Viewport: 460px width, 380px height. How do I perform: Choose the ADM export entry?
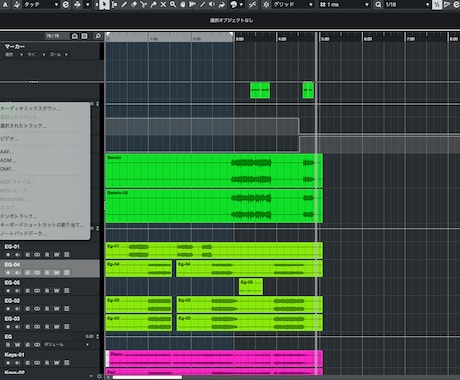[7, 160]
